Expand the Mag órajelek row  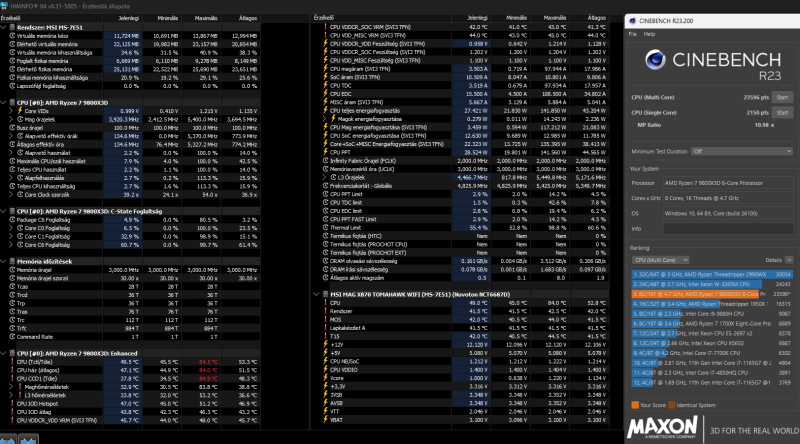[12, 119]
